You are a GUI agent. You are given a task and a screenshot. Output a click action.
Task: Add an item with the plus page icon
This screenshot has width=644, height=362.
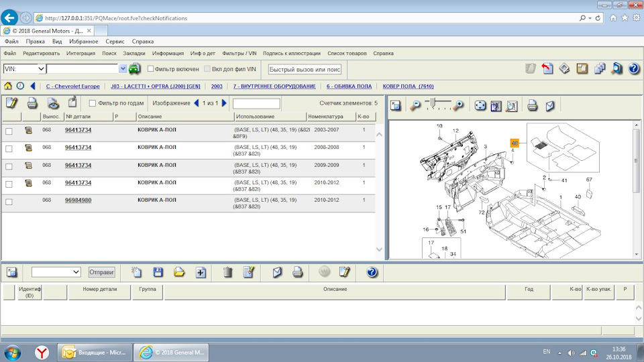pos(201,272)
